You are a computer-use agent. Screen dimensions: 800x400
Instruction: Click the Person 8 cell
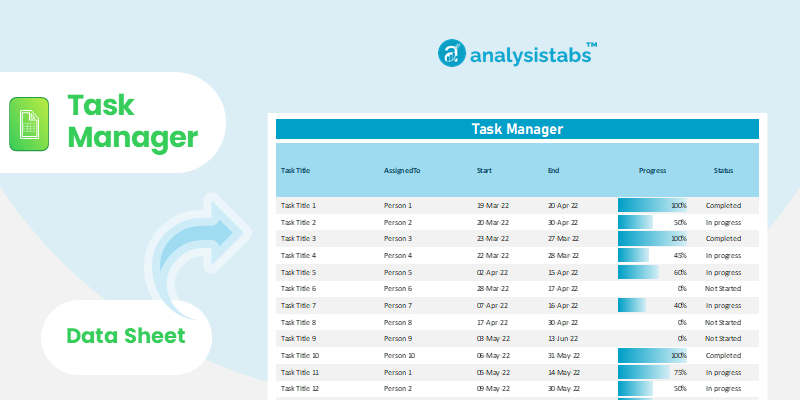(x=398, y=322)
